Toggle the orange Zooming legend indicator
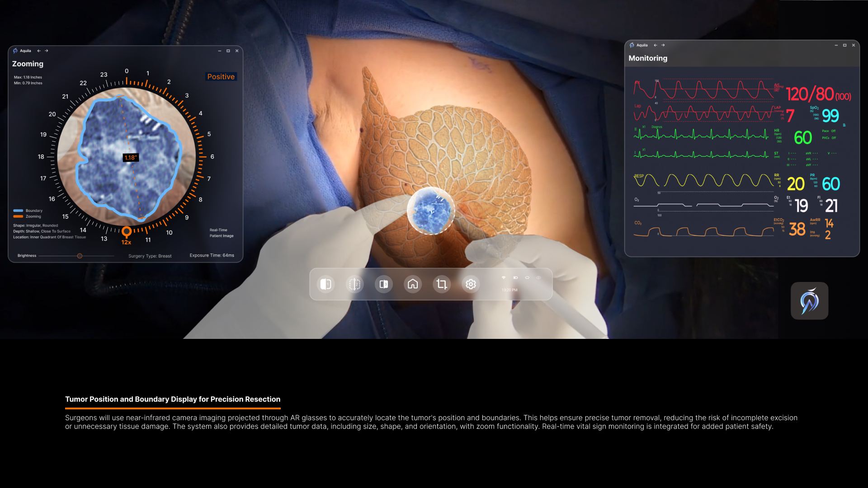 [18, 216]
